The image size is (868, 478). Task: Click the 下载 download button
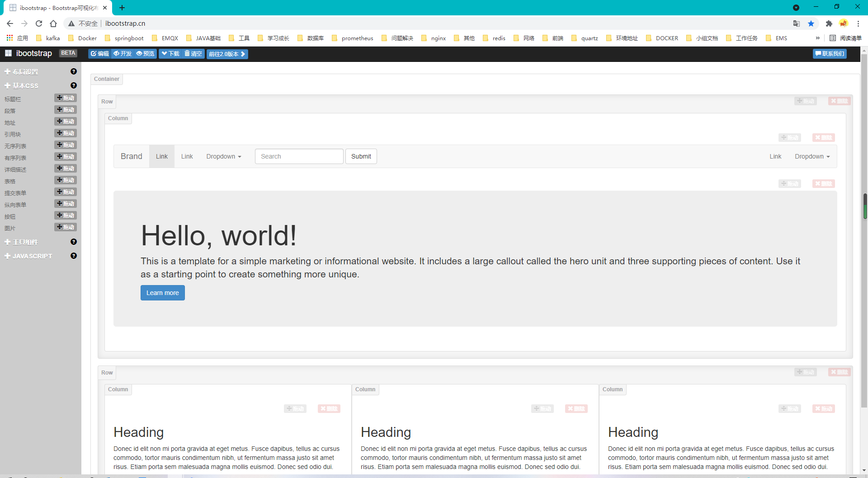click(170, 54)
